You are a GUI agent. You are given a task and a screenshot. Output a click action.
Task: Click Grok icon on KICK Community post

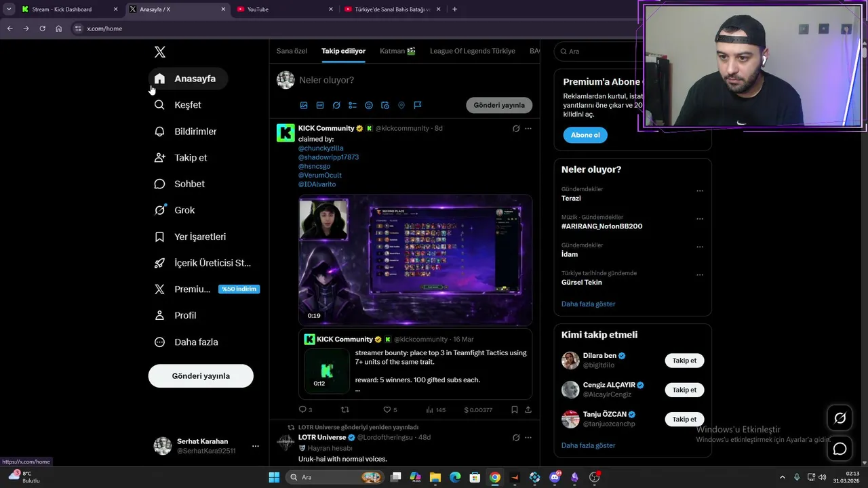[x=516, y=128]
